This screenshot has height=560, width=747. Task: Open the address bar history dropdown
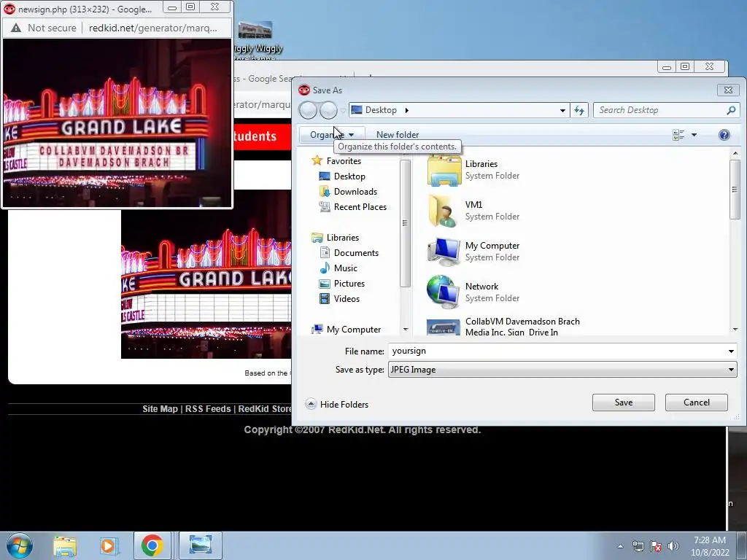[x=562, y=111]
